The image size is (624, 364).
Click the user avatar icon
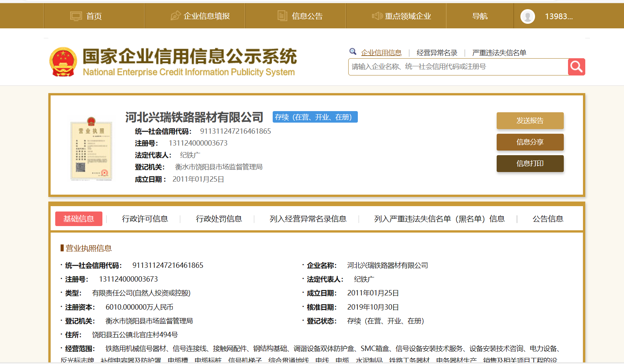527,16
